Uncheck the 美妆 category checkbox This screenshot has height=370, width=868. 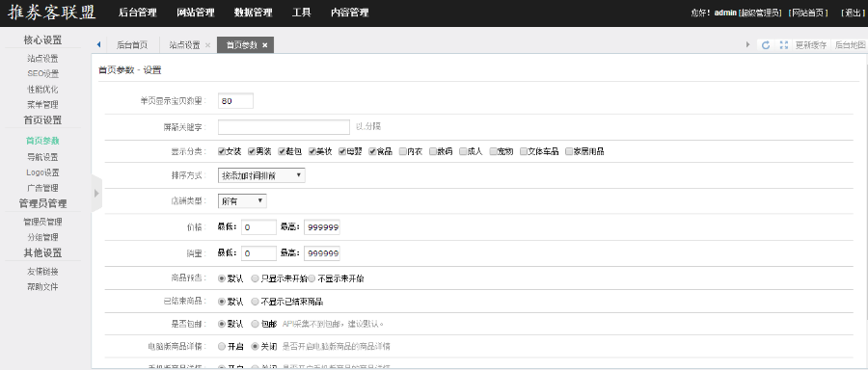312,151
